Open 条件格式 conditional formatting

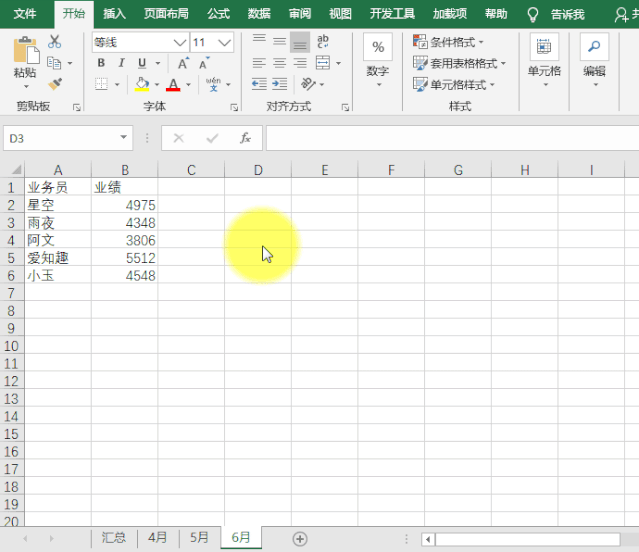[x=449, y=42]
